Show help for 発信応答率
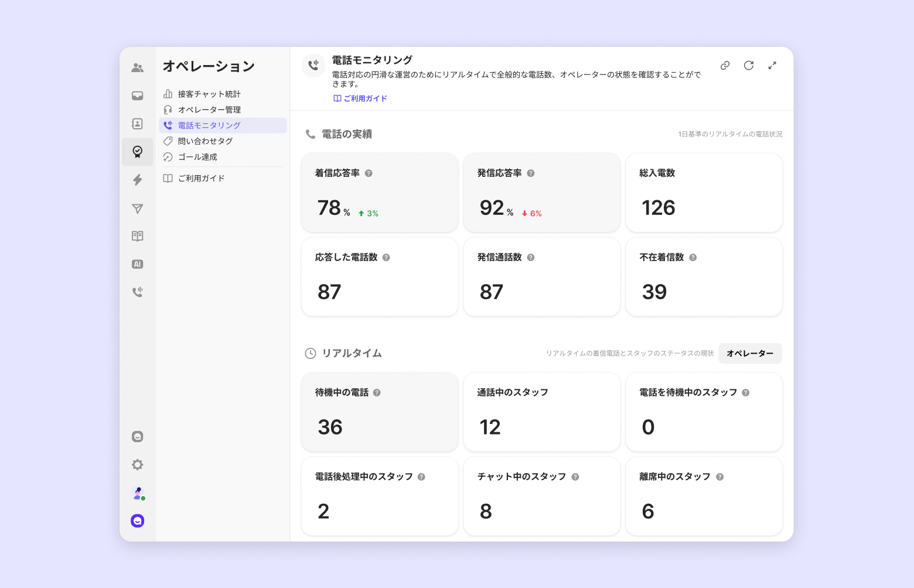Image resolution: width=914 pixels, height=588 pixels. pos(531,173)
